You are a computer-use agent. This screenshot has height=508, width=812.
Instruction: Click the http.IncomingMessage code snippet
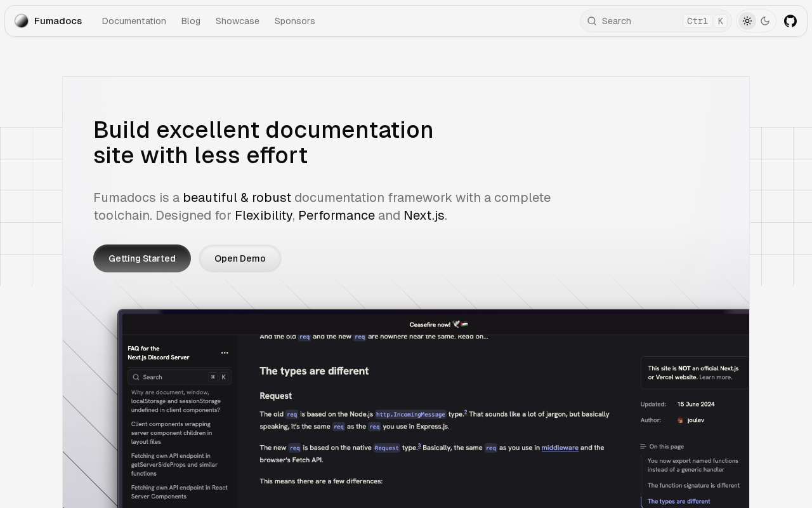tap(411, 415)
